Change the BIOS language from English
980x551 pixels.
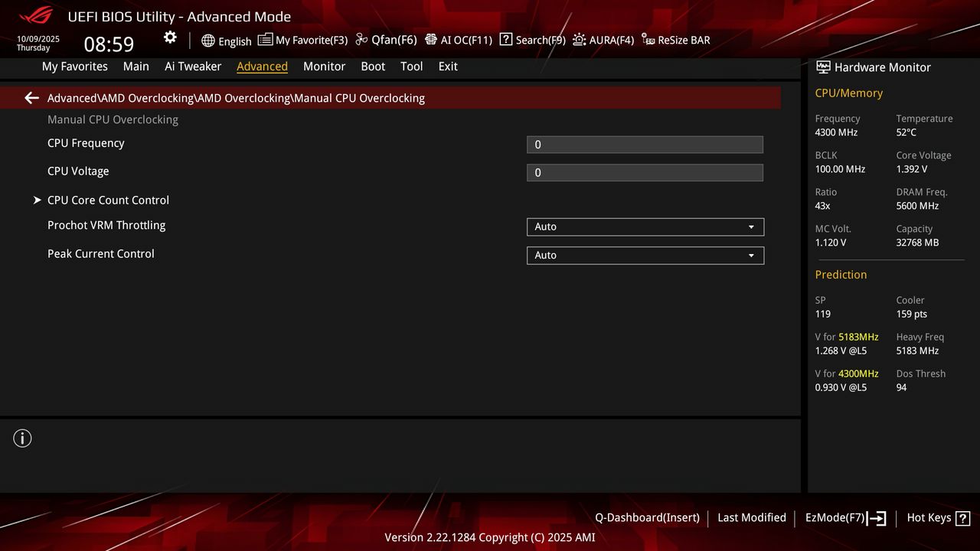tap(226, 41)
